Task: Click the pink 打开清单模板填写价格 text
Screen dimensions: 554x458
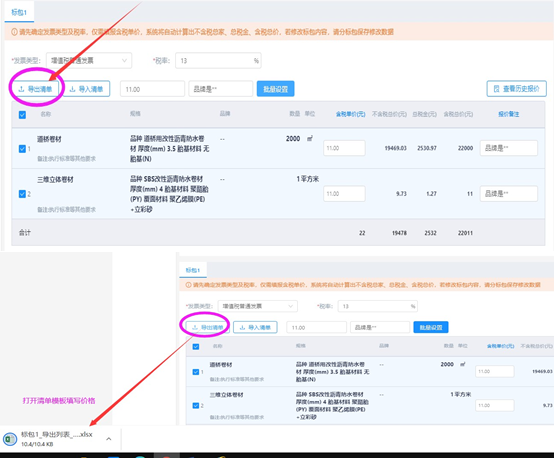Action: [x=59, y=400]
